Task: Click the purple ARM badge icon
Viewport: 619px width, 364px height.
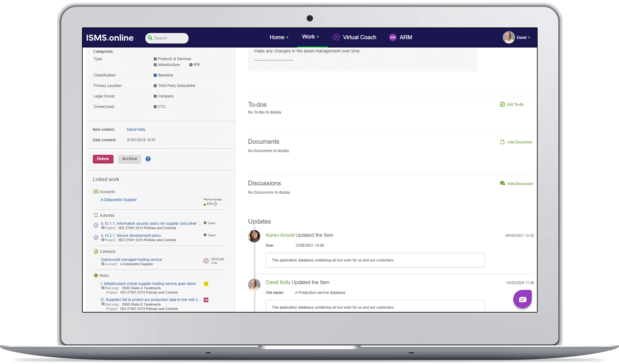Action: coord(392,37)
